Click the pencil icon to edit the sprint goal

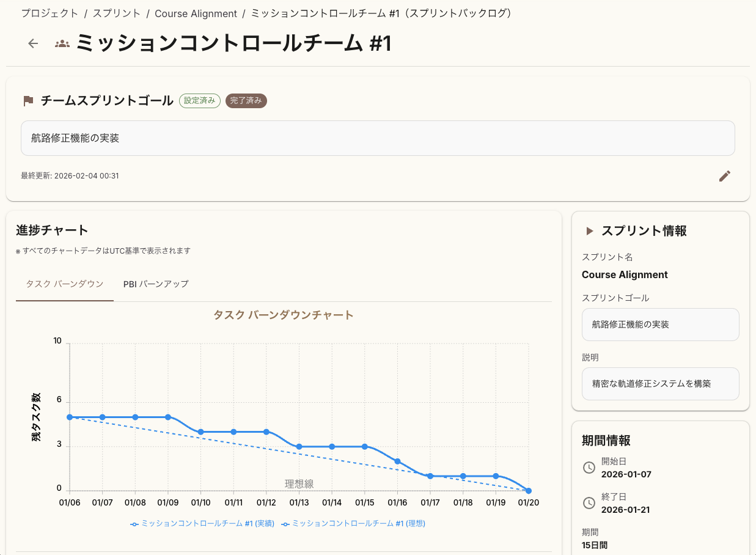point(725,176)
